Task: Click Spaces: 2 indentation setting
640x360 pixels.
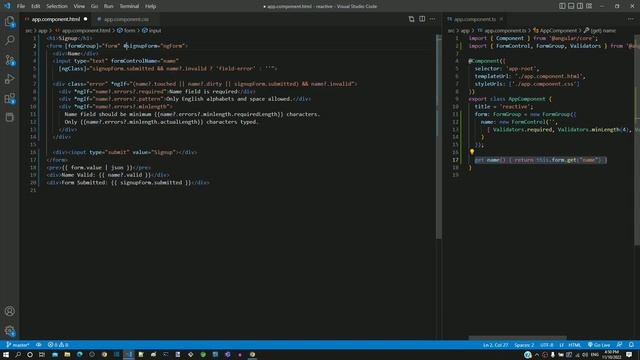Action: pyautogui.click(x=524, y=345)
